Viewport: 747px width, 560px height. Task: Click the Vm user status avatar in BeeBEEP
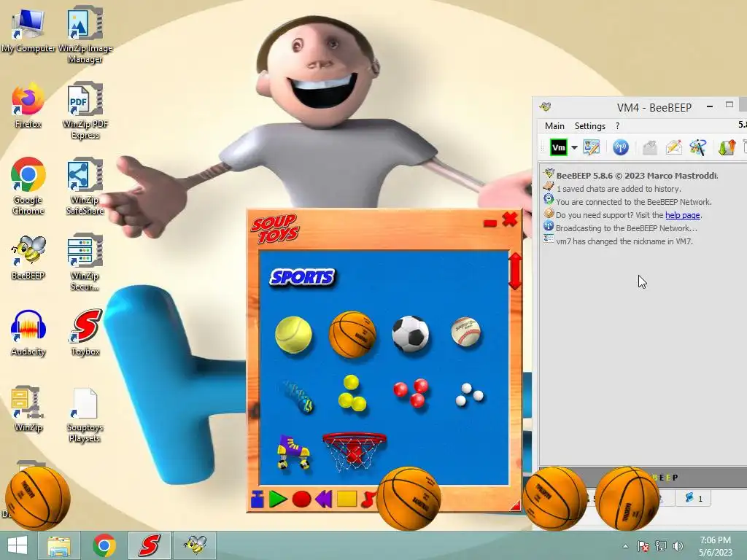[x=558, y=147]
